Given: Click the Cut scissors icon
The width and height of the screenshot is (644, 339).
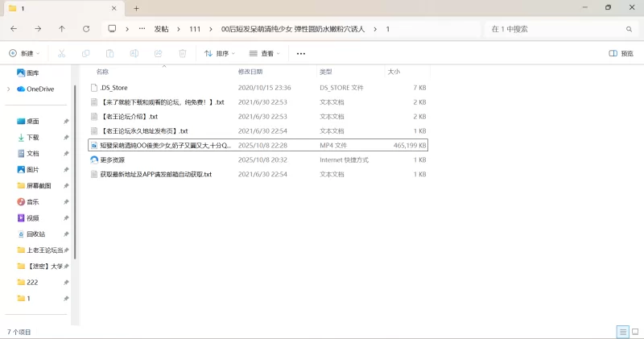Looking at the screenshot, I should click(62, 53).
